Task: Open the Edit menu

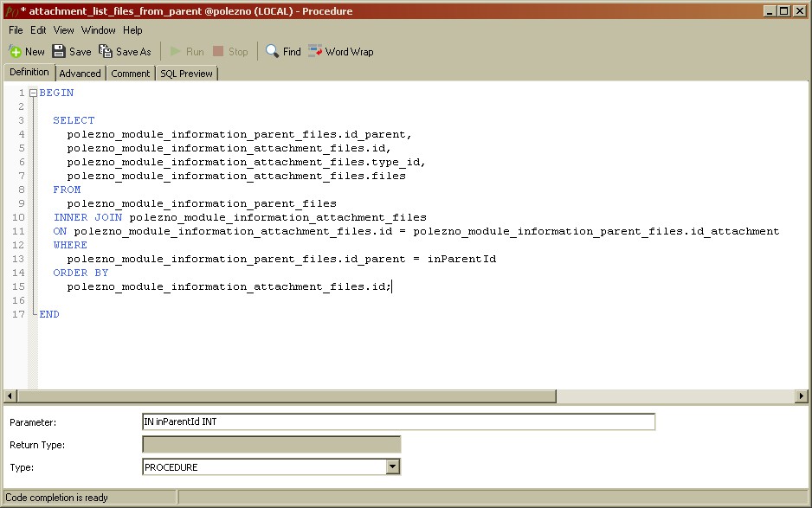Action: tap(38, 30)
